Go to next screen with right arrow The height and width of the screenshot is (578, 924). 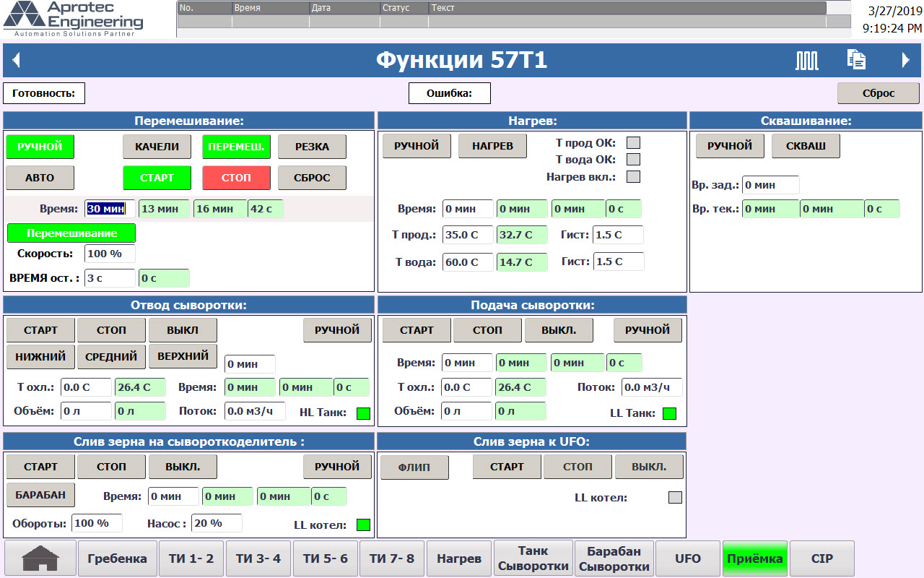tap(906, 61)
